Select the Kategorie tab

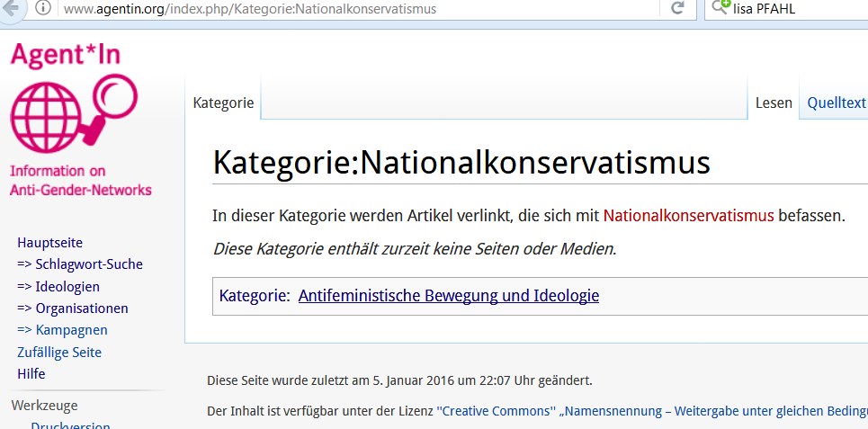click(x=223, y=103)
